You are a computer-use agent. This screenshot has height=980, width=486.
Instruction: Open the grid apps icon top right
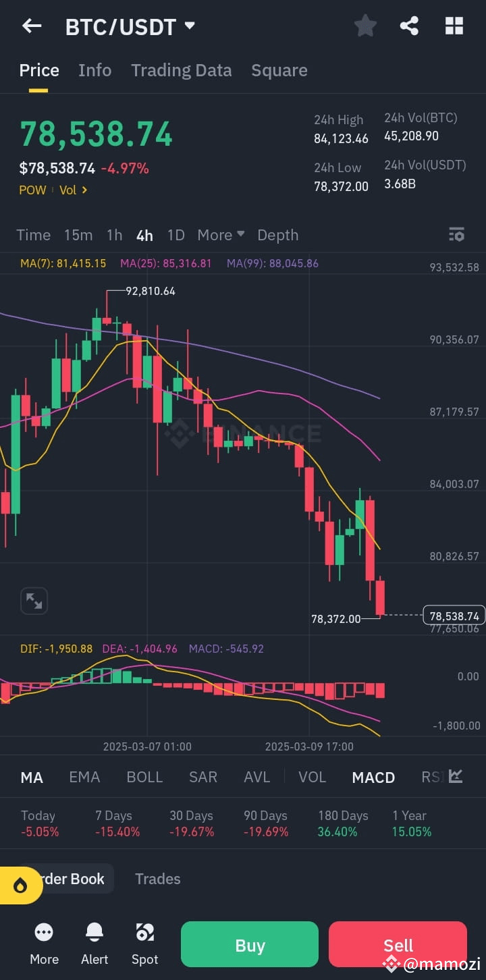(453, 26)
